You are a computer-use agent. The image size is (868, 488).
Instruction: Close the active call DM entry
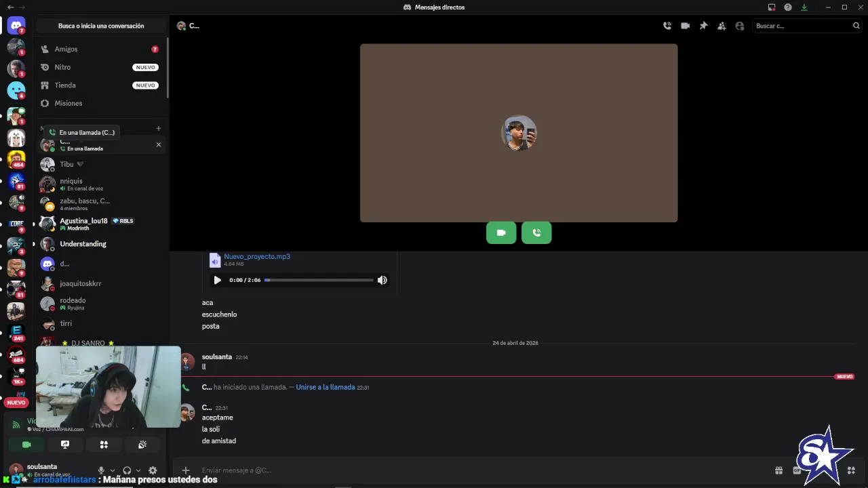point(159,144)
